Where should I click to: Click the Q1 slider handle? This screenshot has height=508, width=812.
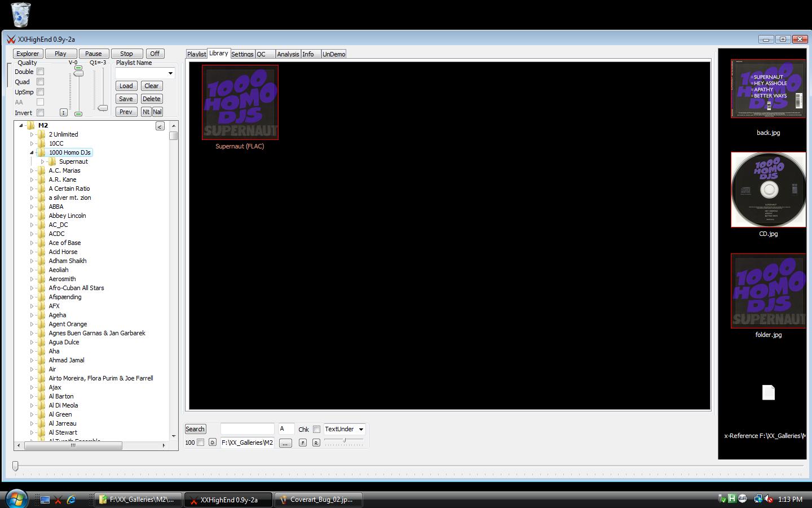[x=103, y=108]
